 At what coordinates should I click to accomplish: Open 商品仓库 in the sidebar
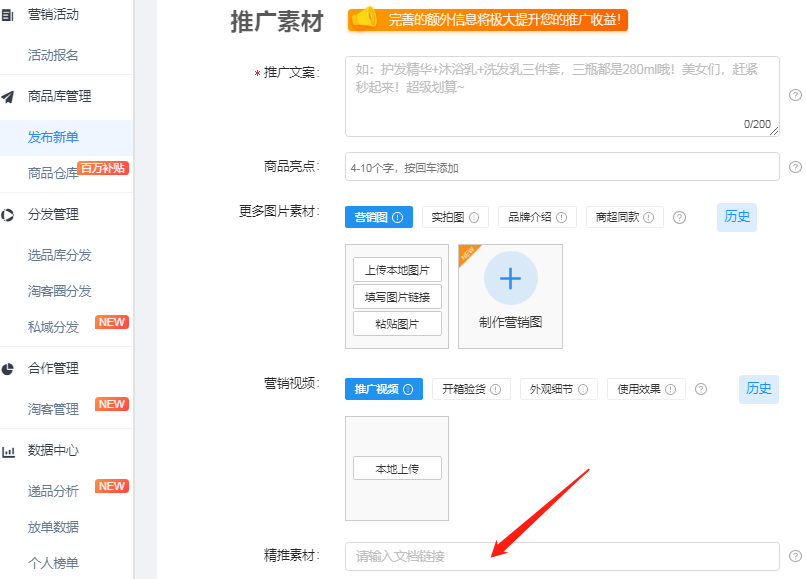[52, 173]
